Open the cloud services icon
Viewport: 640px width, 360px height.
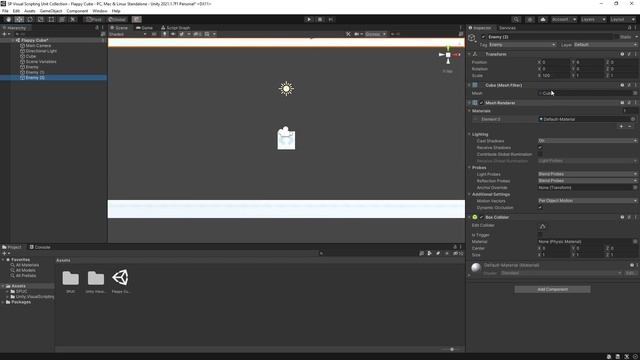coord(543,19)
